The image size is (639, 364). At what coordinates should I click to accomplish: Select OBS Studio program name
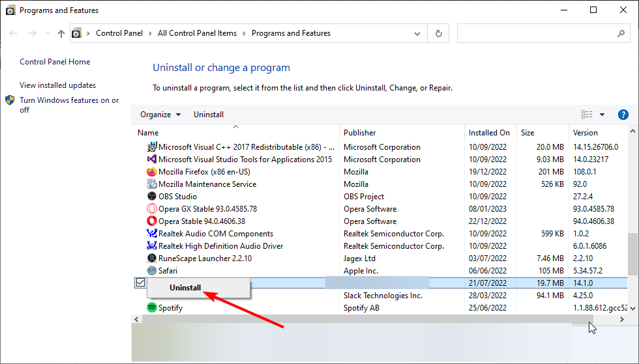pos(177,197)
